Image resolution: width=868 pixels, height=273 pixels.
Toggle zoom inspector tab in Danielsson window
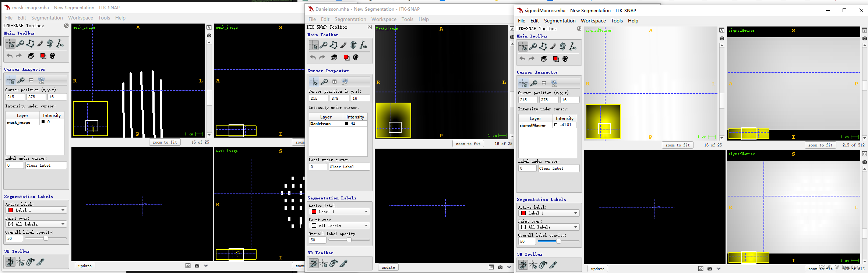tap(324, 82)
